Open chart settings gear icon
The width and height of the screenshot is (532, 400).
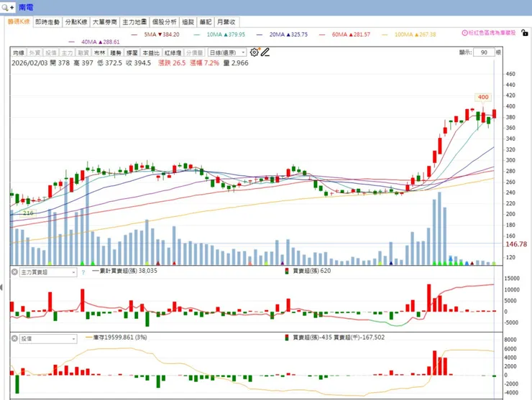pyautogui.click(x=254, y=52)
